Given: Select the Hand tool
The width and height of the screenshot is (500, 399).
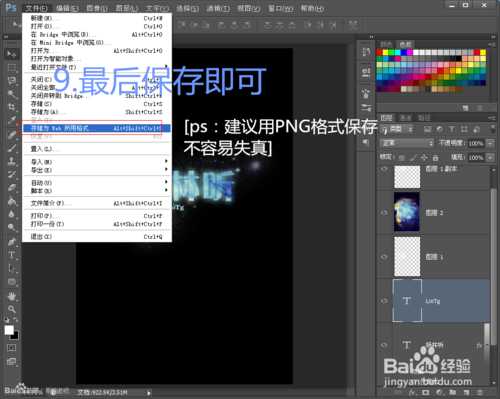Looking at the screenshot, I should (x=12, y=296).
